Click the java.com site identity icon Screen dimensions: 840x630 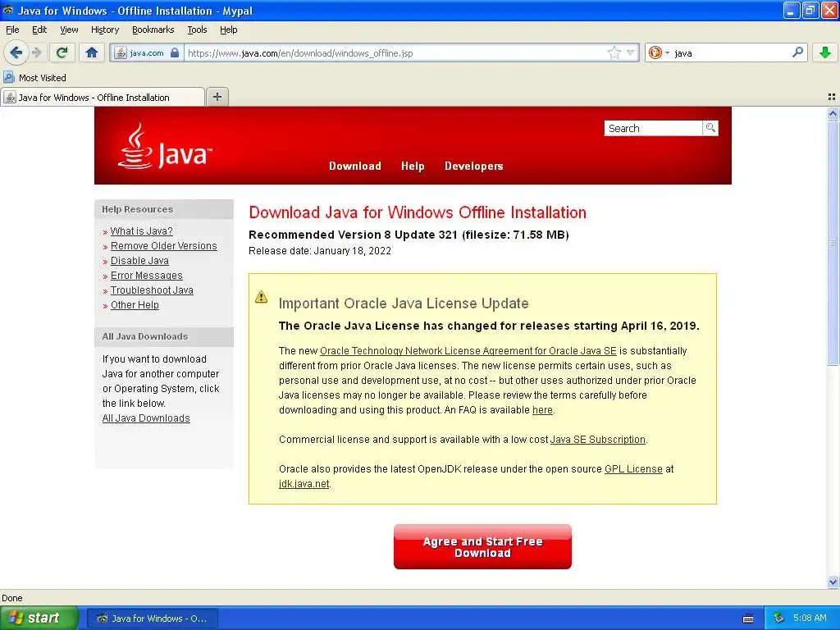tap(121, 53)
